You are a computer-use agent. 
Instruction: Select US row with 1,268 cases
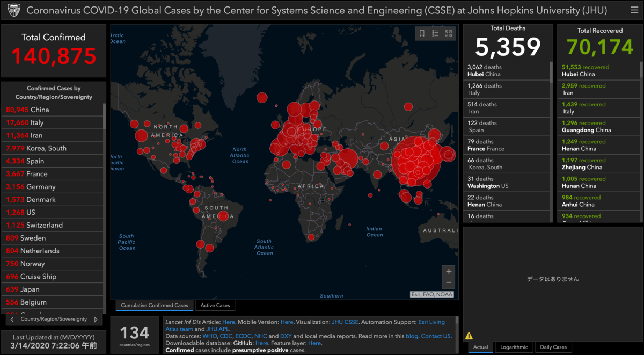(x=52, y=212)
